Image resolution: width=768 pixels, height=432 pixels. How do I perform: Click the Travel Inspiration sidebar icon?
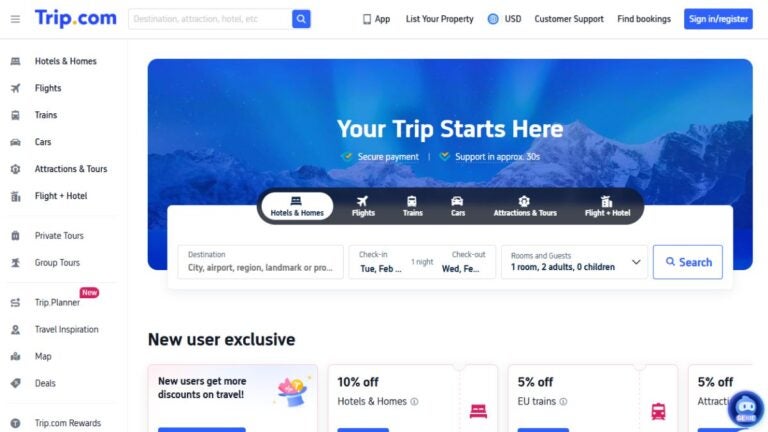point(15,329)
